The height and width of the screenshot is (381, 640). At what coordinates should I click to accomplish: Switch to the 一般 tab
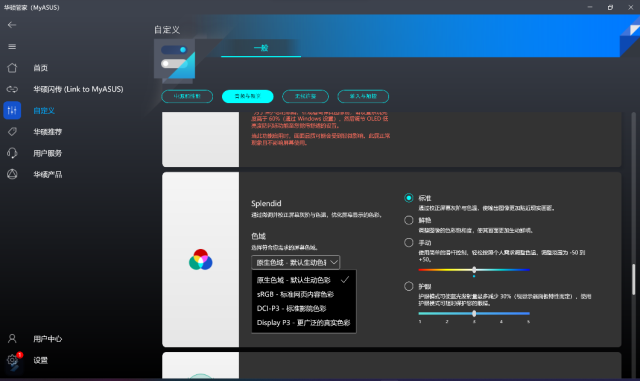[261, 48]
